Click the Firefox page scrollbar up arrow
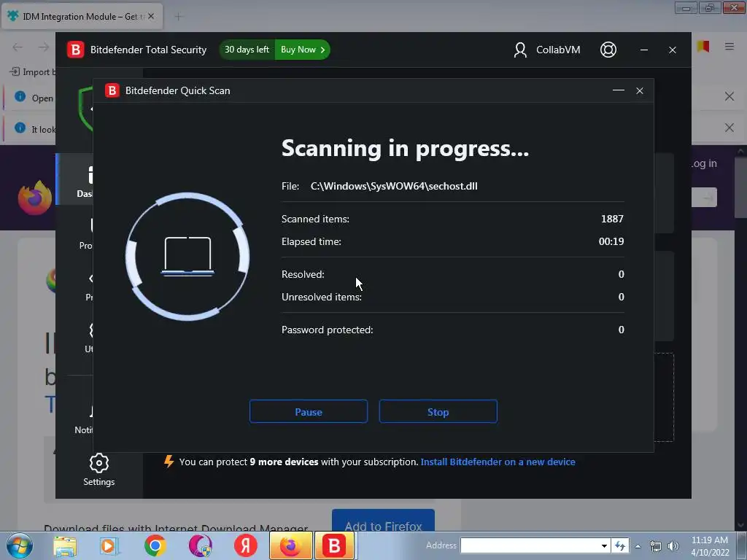Screen dimensions: 747x560 coord(740,152)
